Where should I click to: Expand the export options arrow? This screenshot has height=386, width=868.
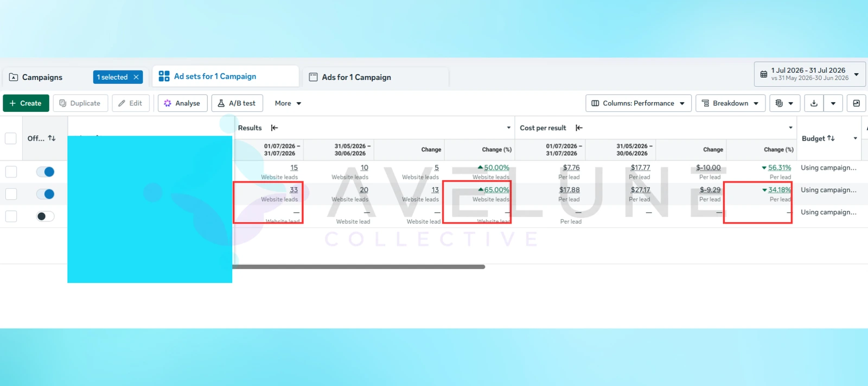[x=833, y=103]
